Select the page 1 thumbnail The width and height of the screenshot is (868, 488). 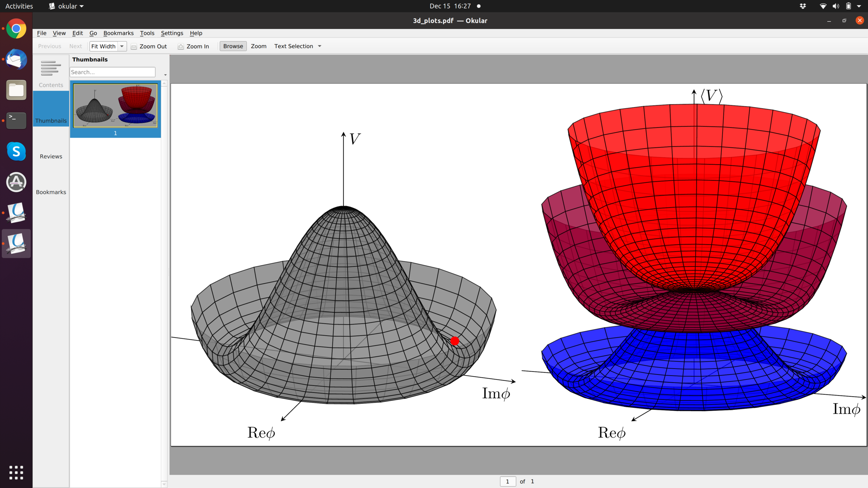(x=115, y=106)
